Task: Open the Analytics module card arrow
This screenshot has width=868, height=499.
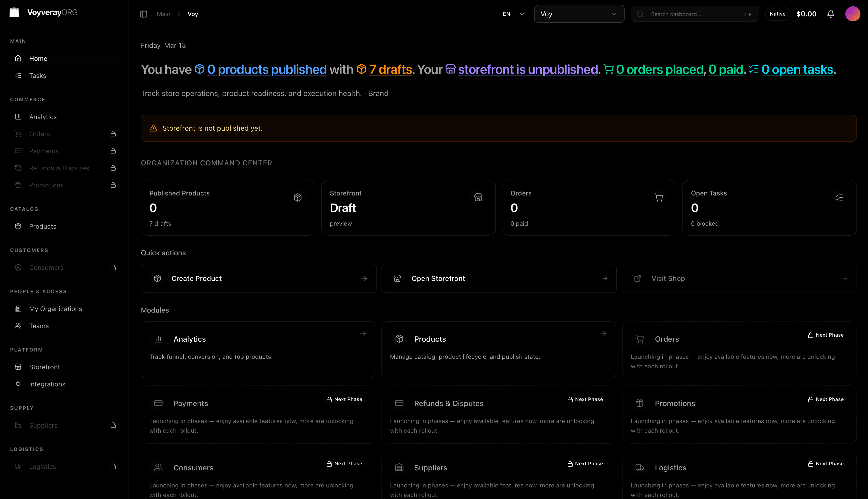Action: coord(363,333)
